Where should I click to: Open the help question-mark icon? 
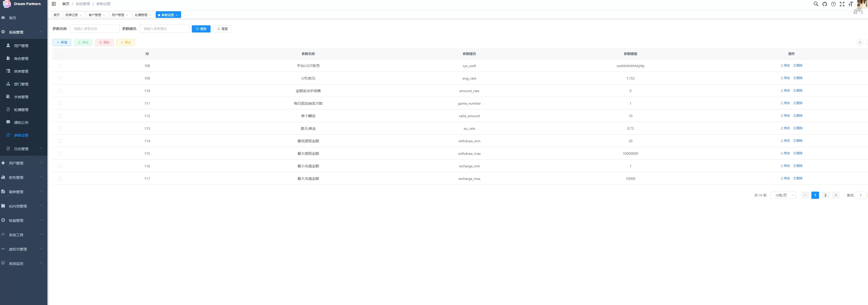833,4
